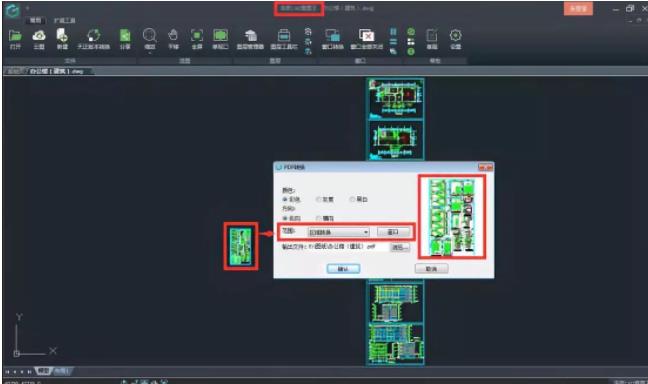This screenshot has width=648, height=384.
Task: Click the green single window icon
Action: [220, 36]
